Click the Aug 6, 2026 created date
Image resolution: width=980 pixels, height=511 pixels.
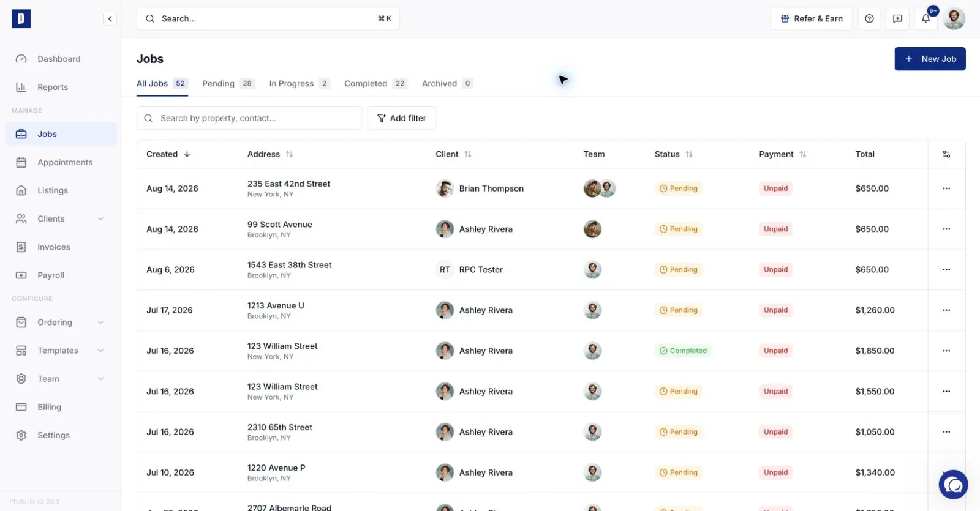[x=170, y=269]
